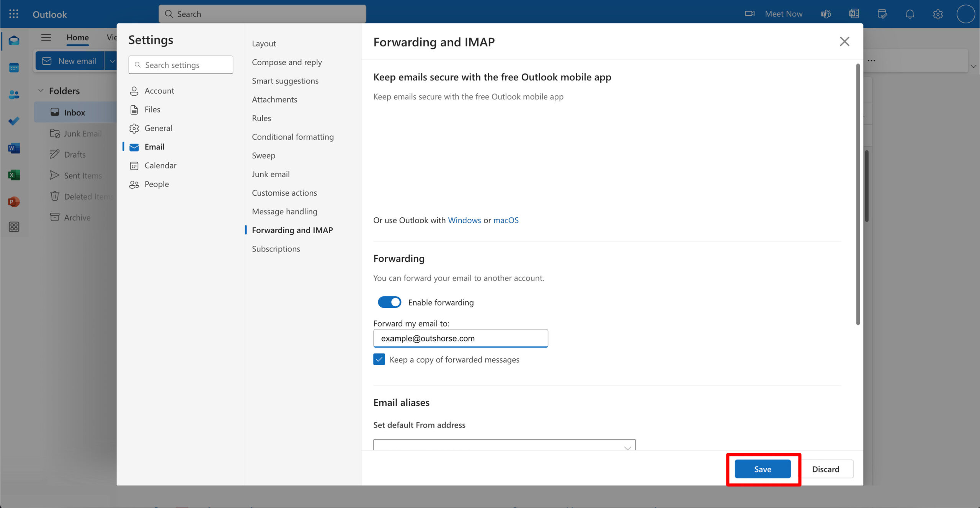980x508 pixels.
Task: Open the settings gear in header
Action: (938, 14)
